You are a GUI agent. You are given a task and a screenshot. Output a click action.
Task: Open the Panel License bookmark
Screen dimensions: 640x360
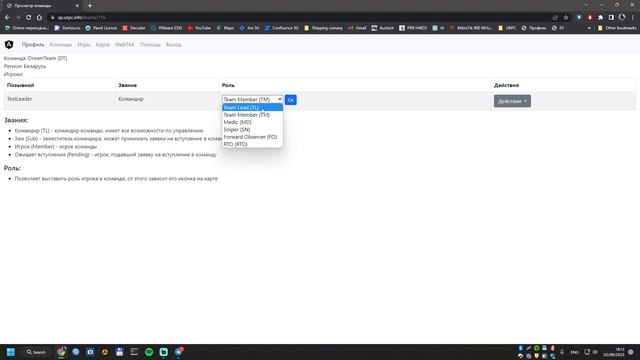(x=101, y=28)
